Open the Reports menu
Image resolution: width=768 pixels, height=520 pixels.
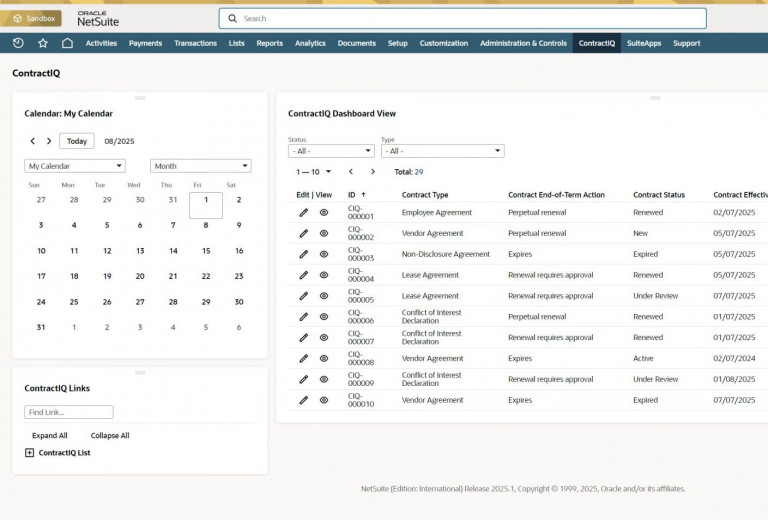(270, 43)
